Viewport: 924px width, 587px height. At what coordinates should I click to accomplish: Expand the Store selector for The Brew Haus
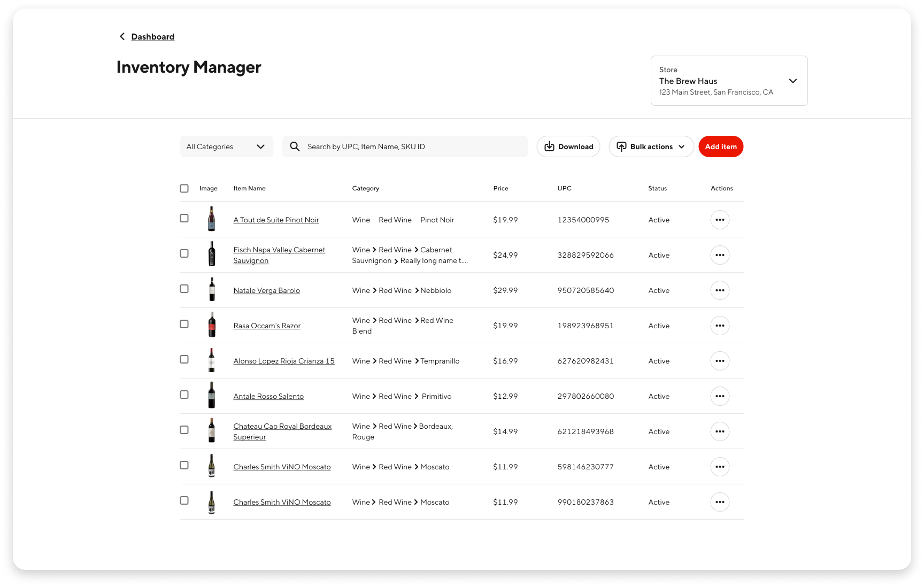(793, 81)
